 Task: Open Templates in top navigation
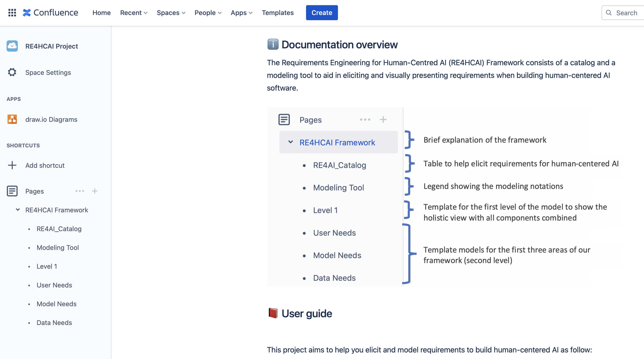277,13
